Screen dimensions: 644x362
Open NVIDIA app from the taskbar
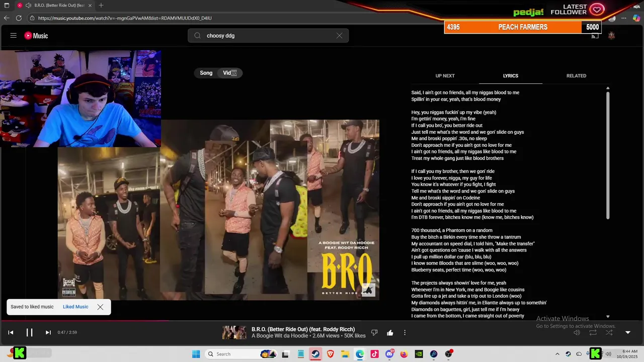[x=419, y=354]
